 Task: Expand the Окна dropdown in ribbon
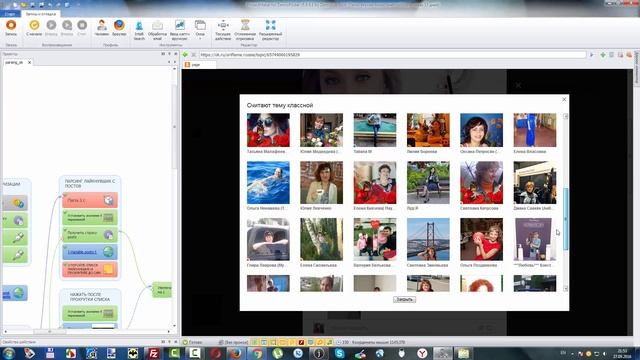point(200,30)
